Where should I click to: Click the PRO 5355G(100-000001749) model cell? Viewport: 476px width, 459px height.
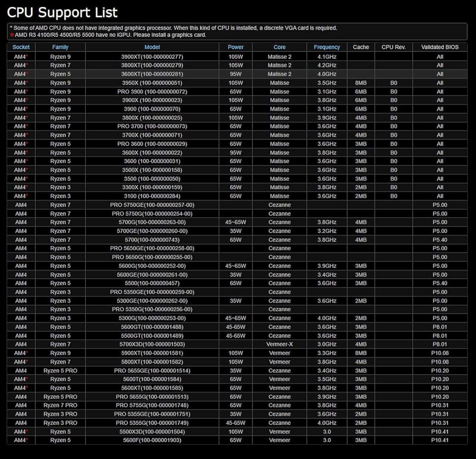(x=152, y=423)
